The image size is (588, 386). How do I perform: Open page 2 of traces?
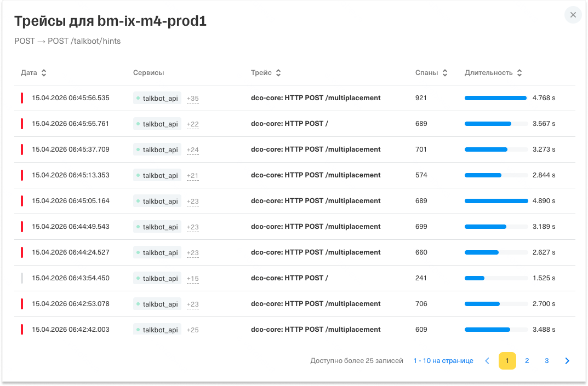click(x=527, y=361)
